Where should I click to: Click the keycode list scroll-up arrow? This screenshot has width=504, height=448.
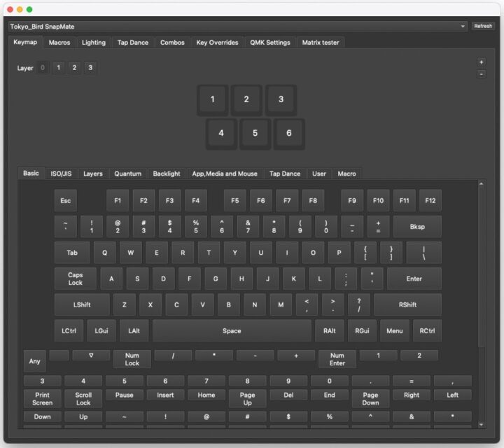click(x=481, y=184)
